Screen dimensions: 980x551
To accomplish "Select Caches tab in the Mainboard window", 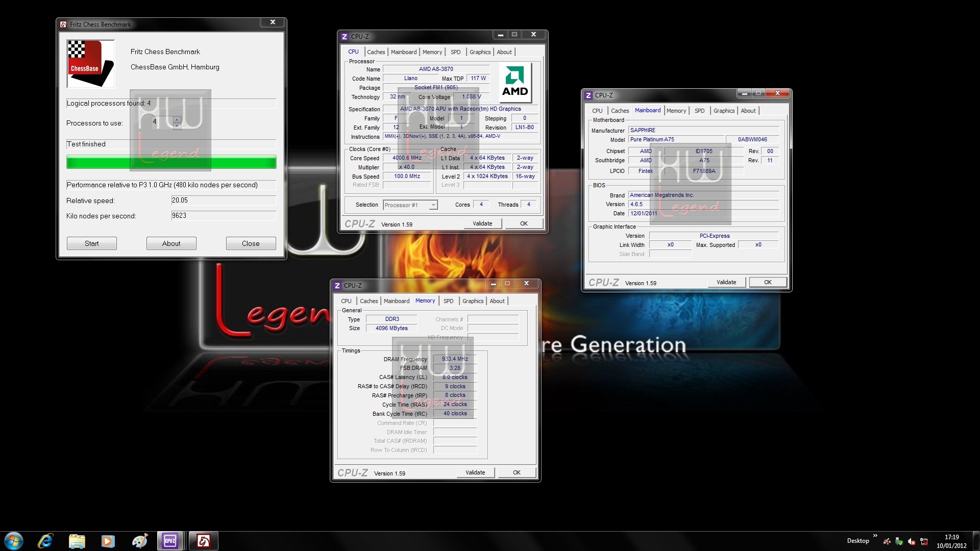I will pyautogui.click(x=620, y=111).
